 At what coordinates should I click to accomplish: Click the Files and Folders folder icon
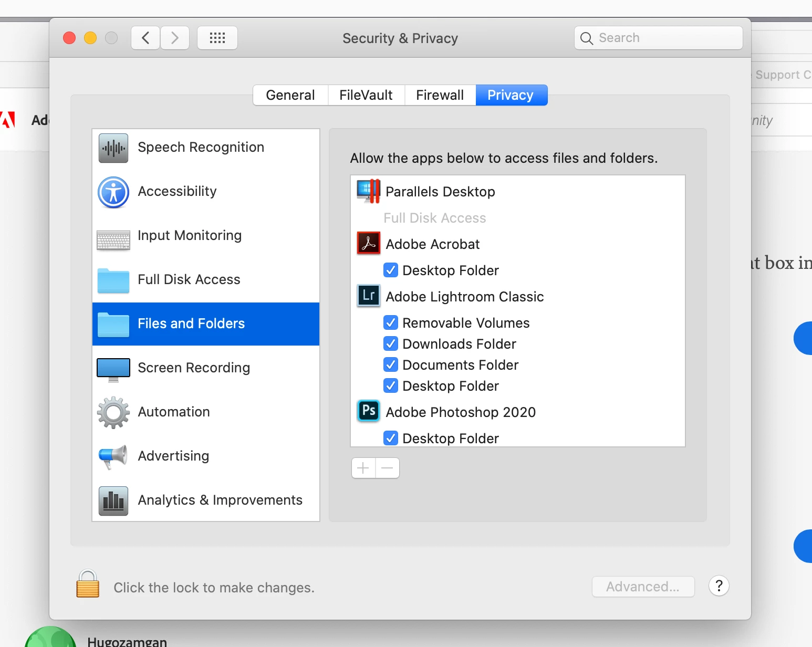tap(113, 325)
